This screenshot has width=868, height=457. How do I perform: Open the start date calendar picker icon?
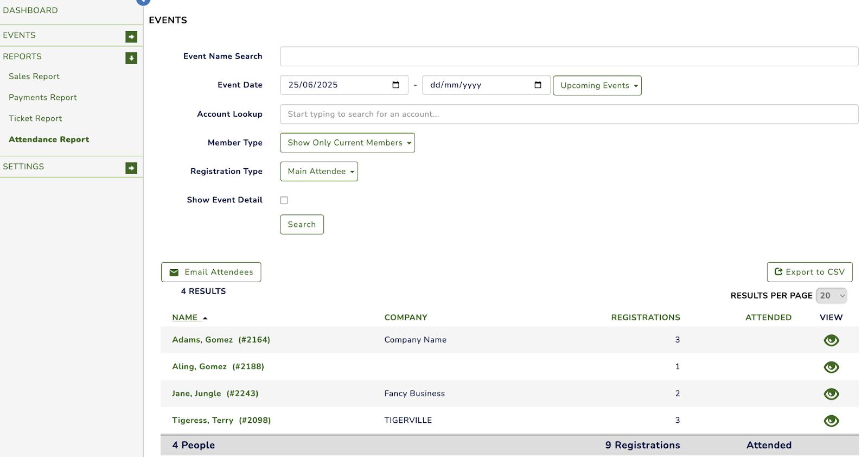[395, 85]
